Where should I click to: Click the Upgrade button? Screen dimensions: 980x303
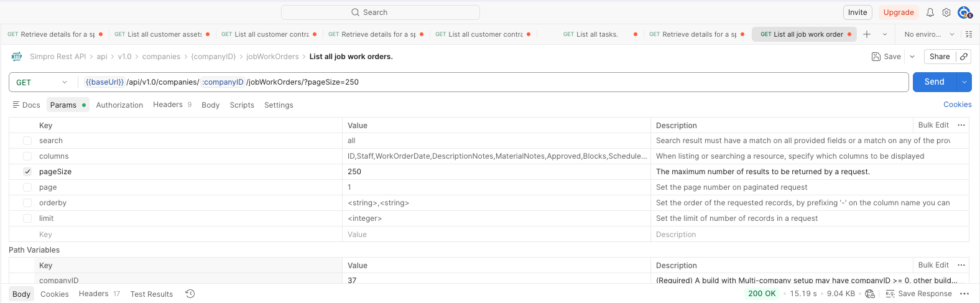pos(899,12)
